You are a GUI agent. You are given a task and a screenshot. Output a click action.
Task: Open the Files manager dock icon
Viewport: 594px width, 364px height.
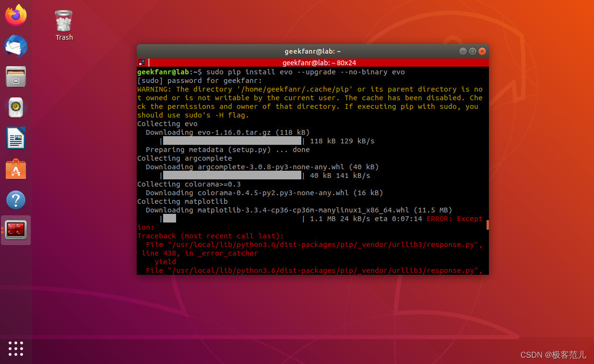(x=16, y=77)
